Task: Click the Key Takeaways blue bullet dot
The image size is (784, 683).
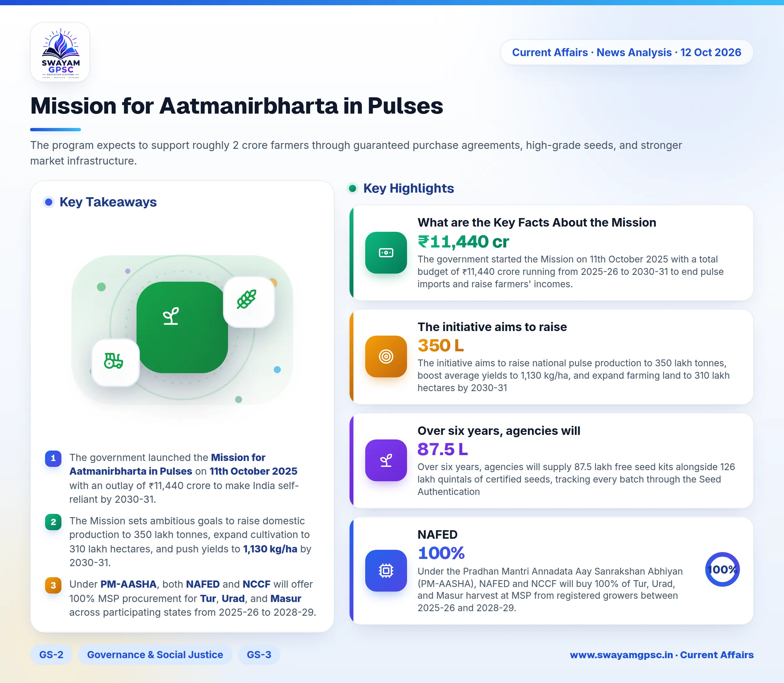Action: tap(48, 202)
